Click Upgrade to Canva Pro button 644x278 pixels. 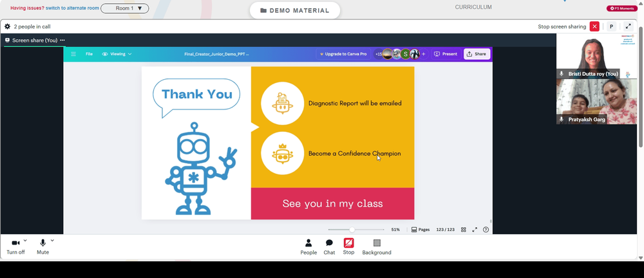[343, 54]
